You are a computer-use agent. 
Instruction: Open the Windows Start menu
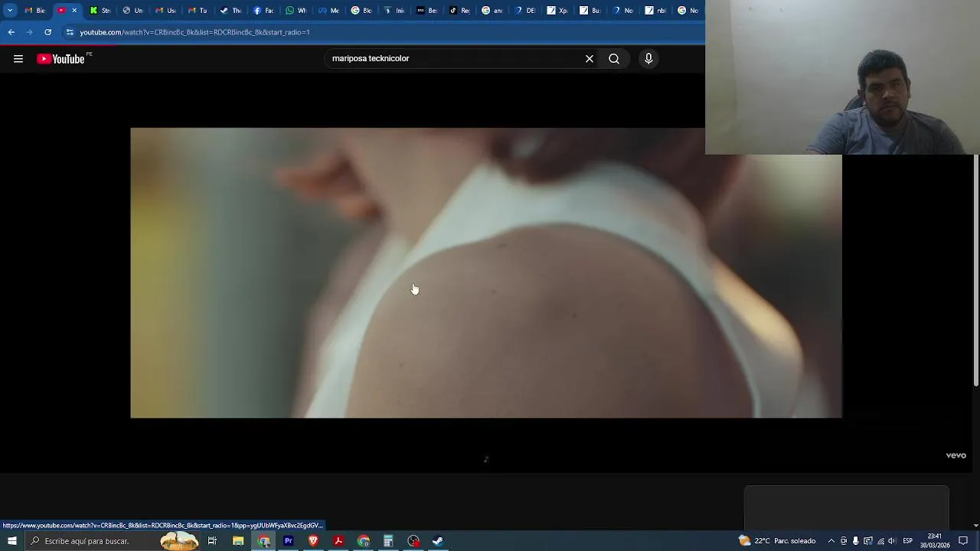point(11,541)
